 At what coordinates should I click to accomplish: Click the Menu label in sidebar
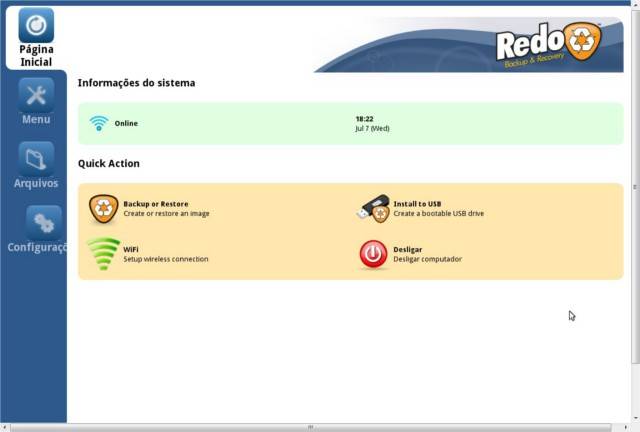(x=36, y=119)
